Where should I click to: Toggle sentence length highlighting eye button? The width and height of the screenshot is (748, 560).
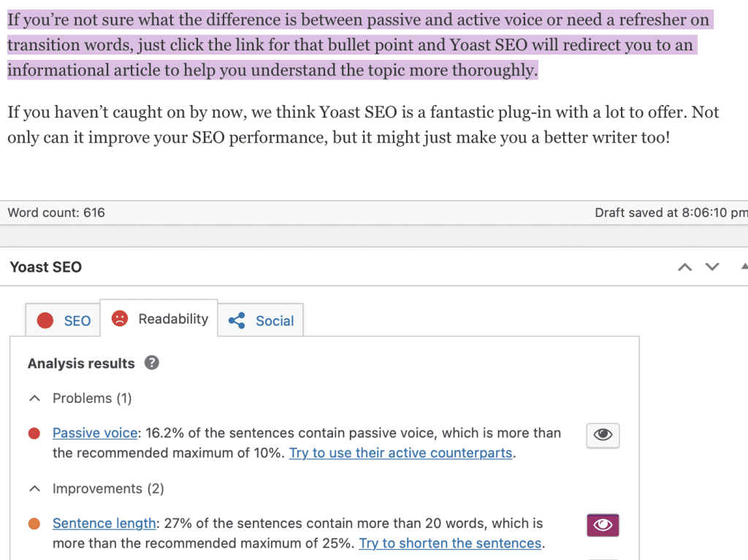tap(603, 525)
